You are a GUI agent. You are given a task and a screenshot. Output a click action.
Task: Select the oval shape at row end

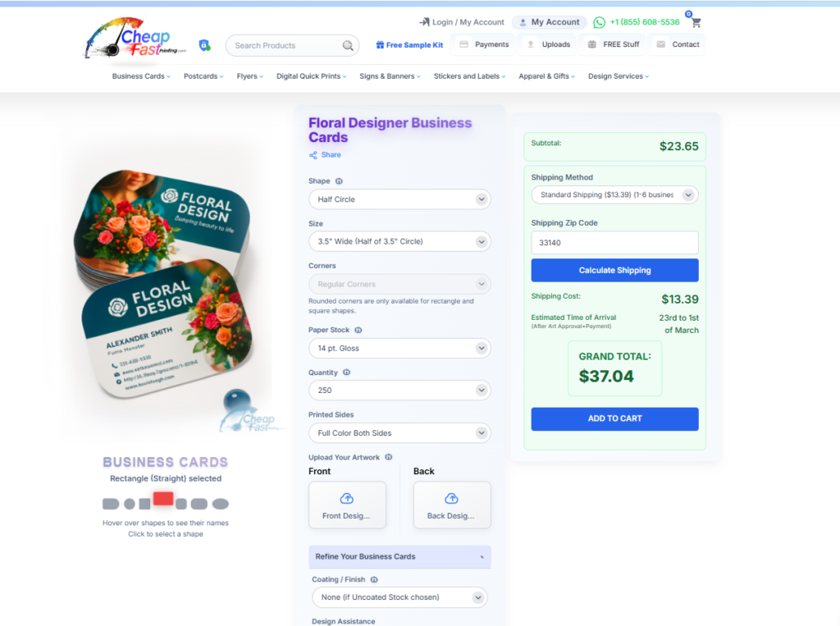coord(220,504)
